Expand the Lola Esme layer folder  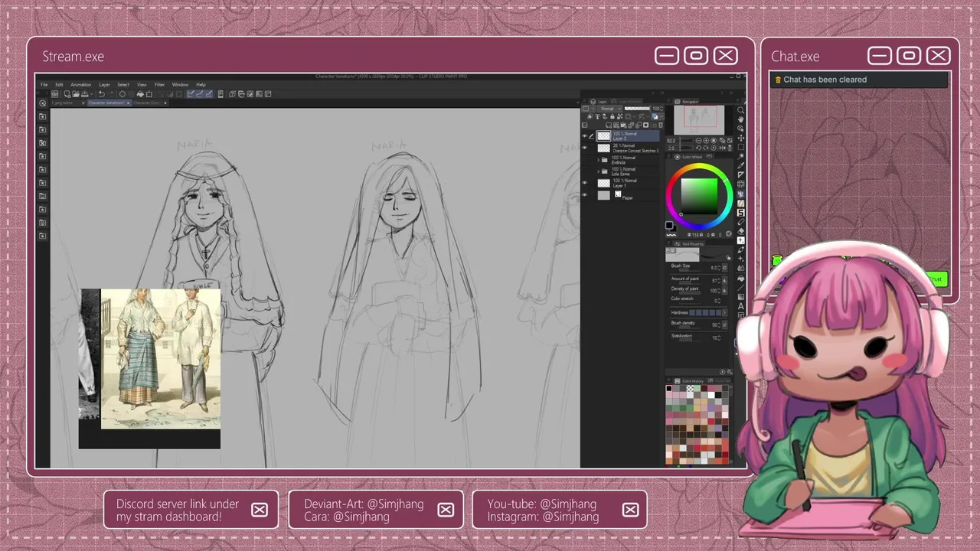point(598,171)
